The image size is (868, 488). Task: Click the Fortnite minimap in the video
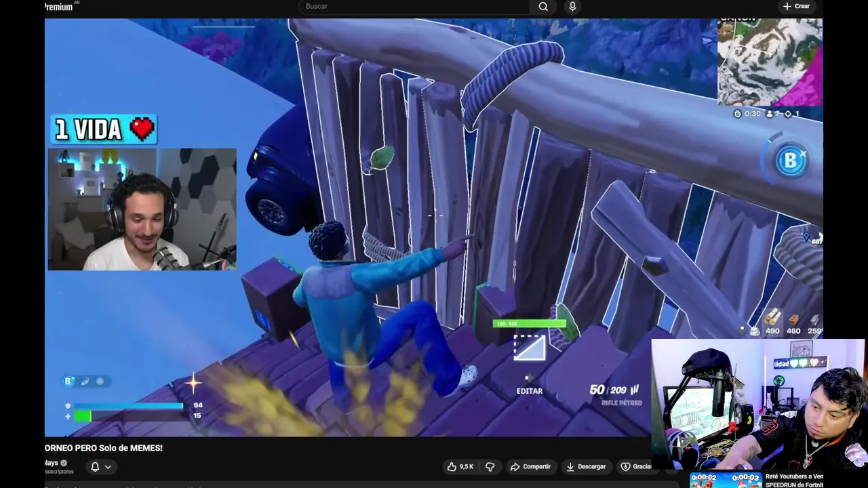pyautogui.click(x=770, y=62)
